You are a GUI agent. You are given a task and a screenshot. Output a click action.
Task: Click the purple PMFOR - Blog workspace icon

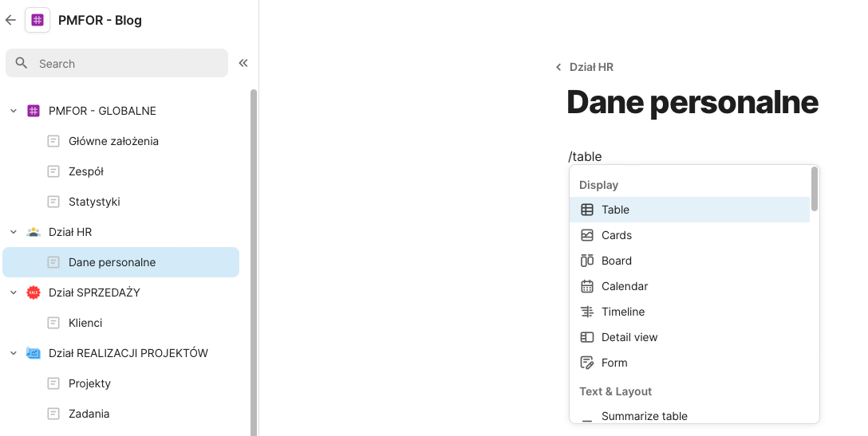[37, 20]
